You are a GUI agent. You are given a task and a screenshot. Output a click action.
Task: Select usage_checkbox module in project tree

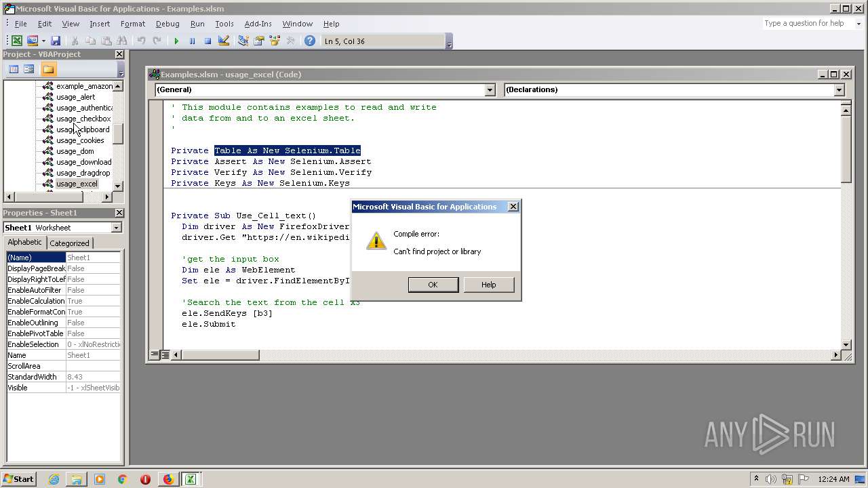(x=83, y=119)
